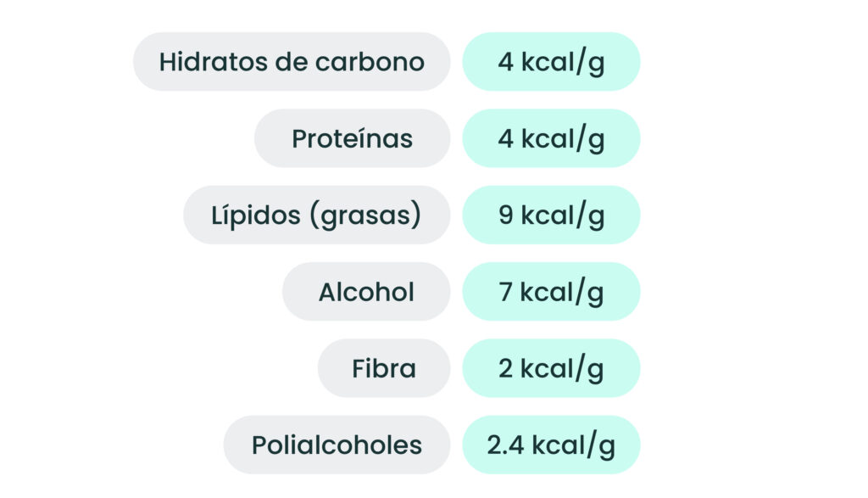Select the 9 kcal/g value
Screen dimensions: 868x498
(551, 215)
